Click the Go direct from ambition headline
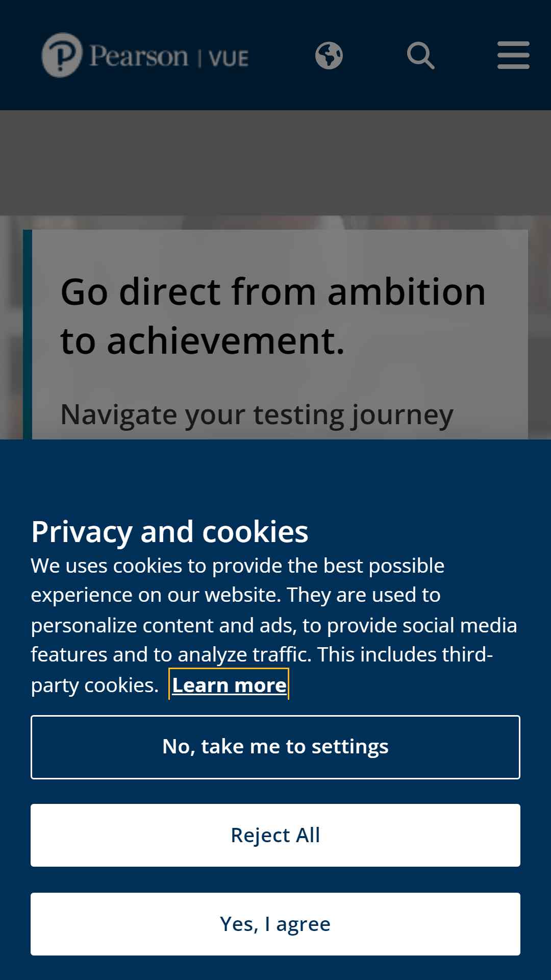Image resolution: width=551 pixels, height=980 pixels. (x=273, y=315)
